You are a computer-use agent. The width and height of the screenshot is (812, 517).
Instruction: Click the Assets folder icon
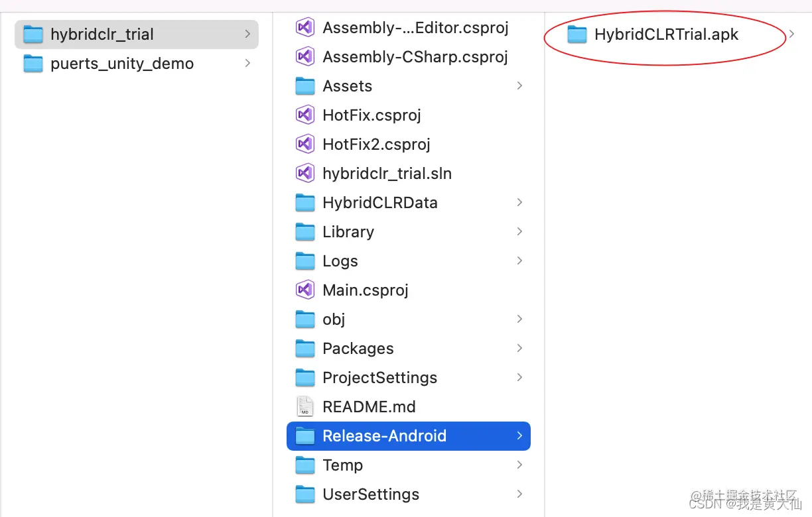click(x=304, y=86)
